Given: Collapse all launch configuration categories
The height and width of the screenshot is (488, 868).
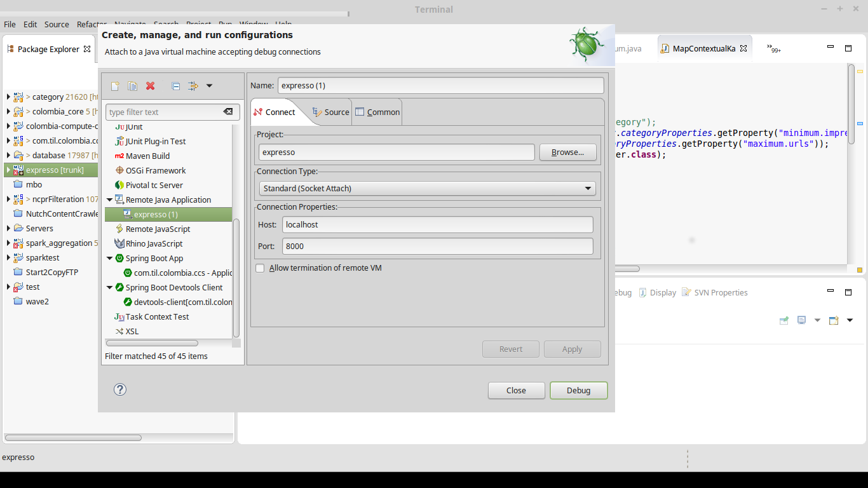Looking at the screenshot, I should point(176,86).
